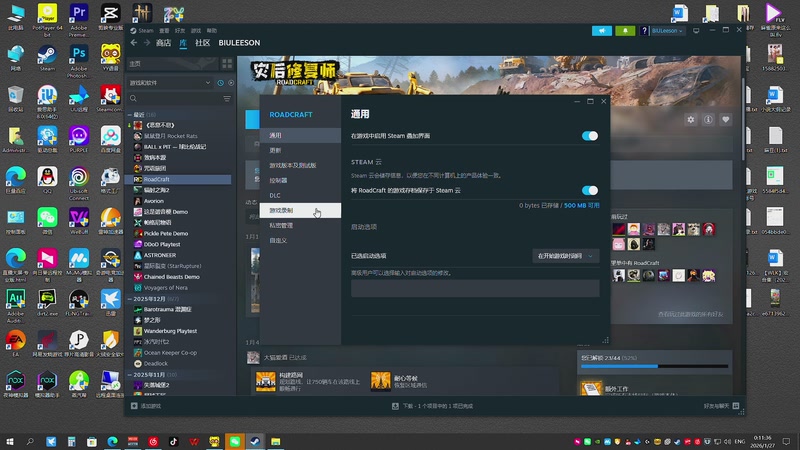Click the ready-to-play filter icon
800x450 pixels.
(231, 83)
